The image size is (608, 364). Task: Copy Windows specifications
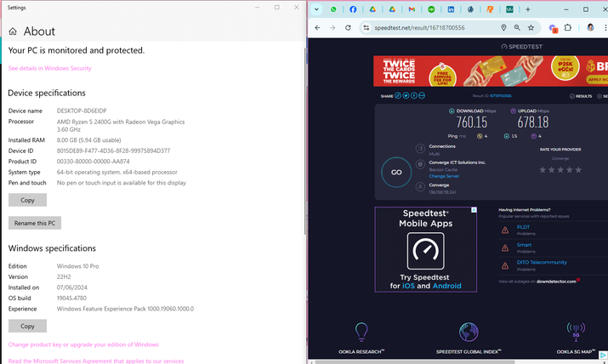[27, 326]
